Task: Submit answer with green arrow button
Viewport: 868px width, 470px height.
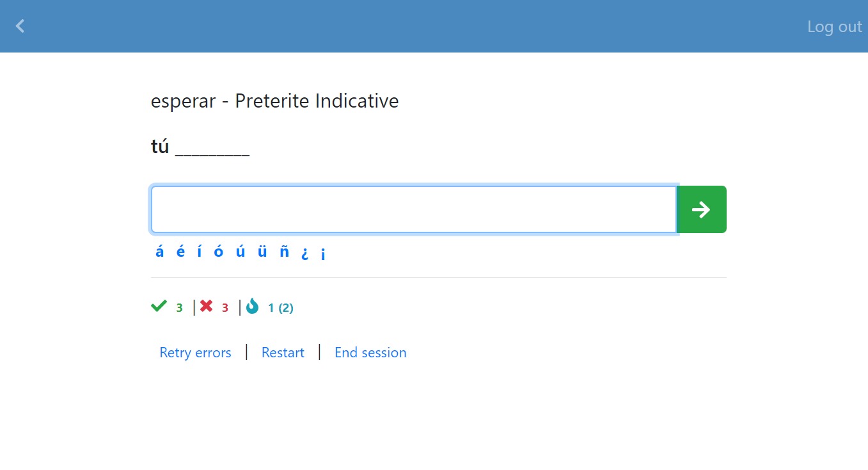Action: [702, 209]
